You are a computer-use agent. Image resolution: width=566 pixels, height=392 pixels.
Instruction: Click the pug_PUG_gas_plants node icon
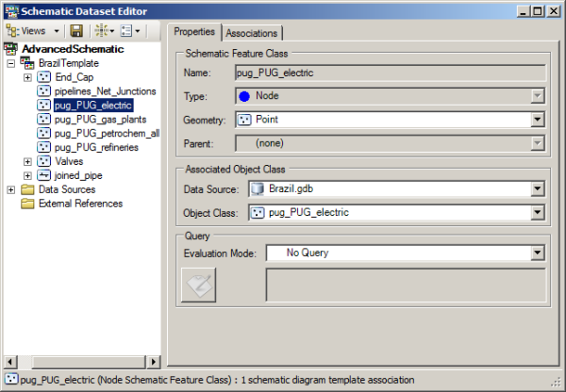[x=44, y=119]
